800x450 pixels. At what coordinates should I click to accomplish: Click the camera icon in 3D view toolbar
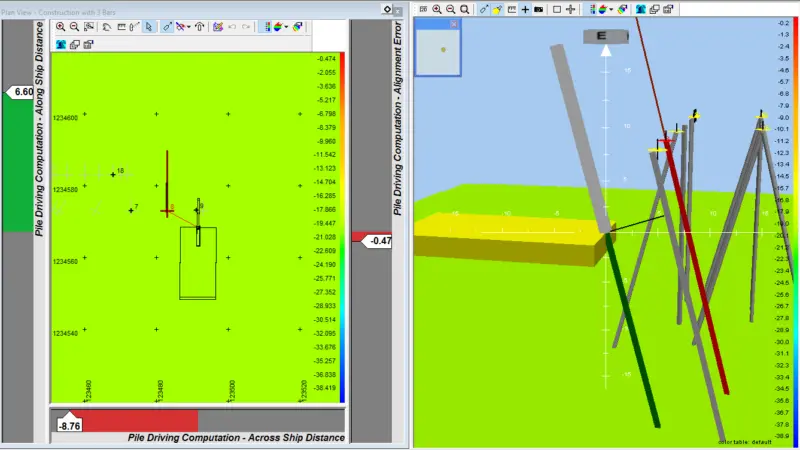click(538, 9)
